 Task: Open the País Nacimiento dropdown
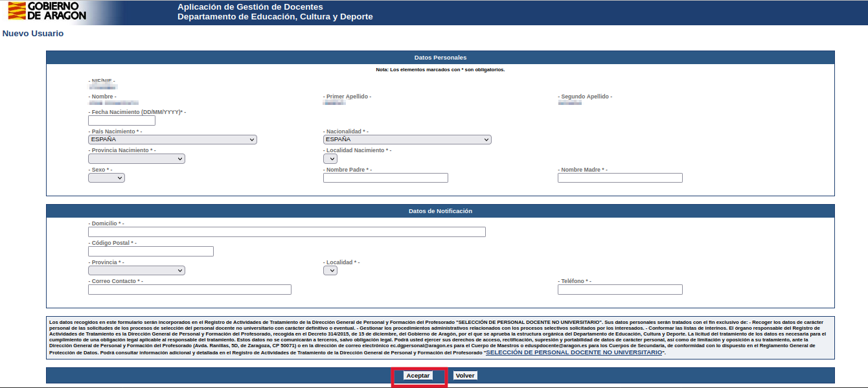pyautogui.click(x=172, y=139)
